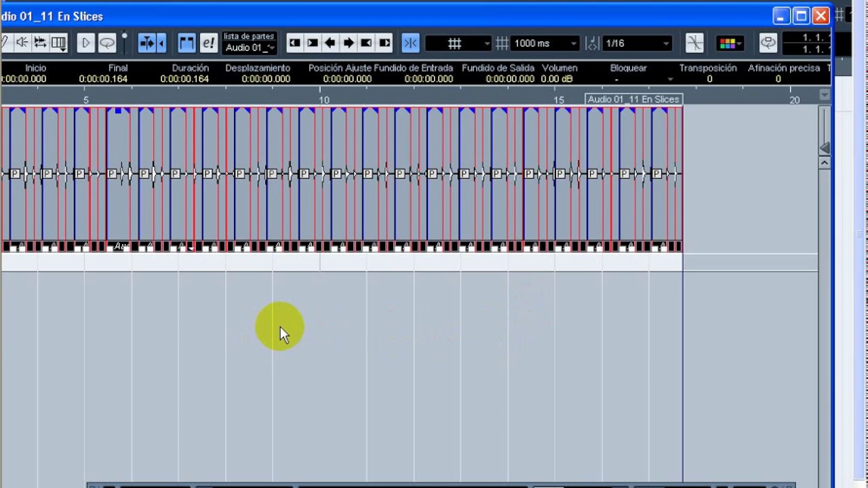Toggle the Autoscroll button

click(x=146, y=43)
